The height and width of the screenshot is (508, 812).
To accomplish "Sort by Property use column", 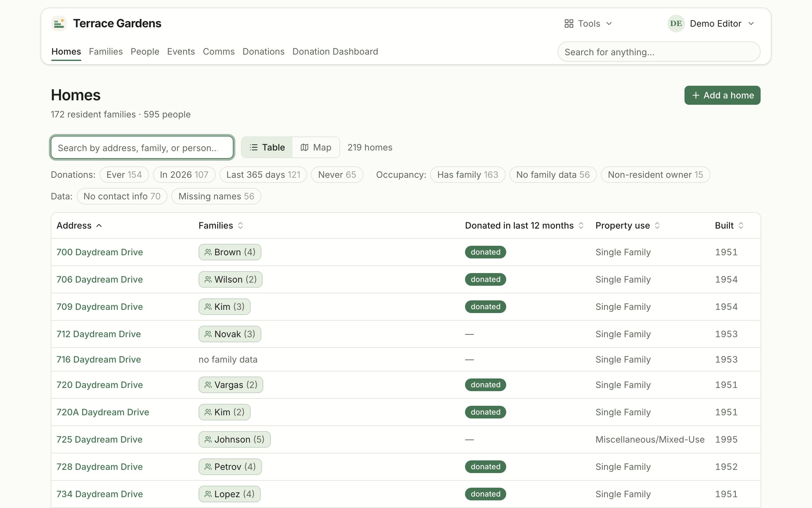I will point(627,225).
